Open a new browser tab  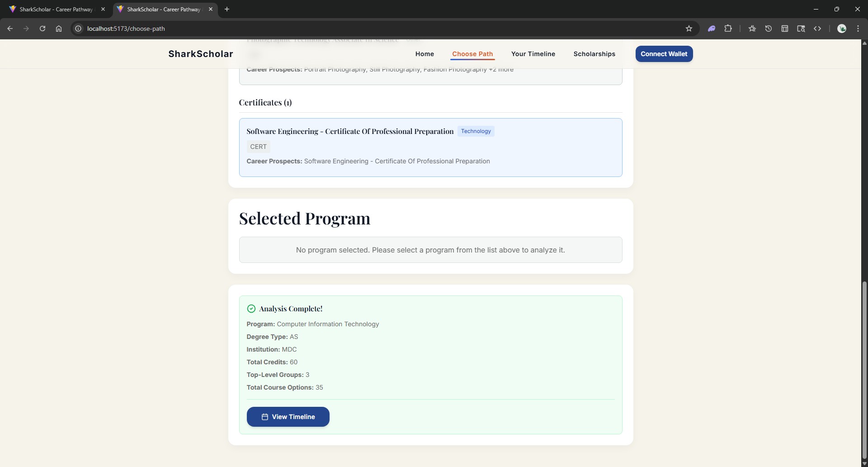[227, 9]
